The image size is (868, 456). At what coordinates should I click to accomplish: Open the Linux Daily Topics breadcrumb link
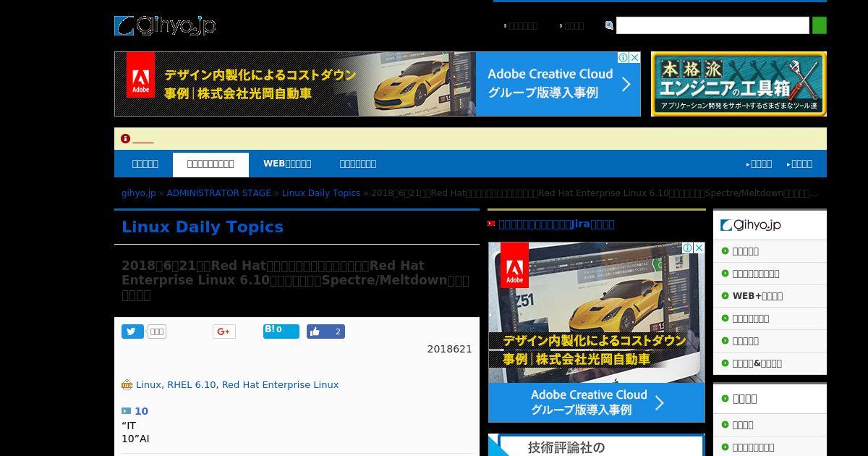point(321,193)
